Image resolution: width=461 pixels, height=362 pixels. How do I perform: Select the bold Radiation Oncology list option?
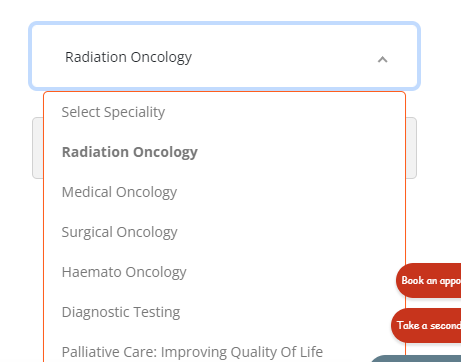(x=224, y=152)
